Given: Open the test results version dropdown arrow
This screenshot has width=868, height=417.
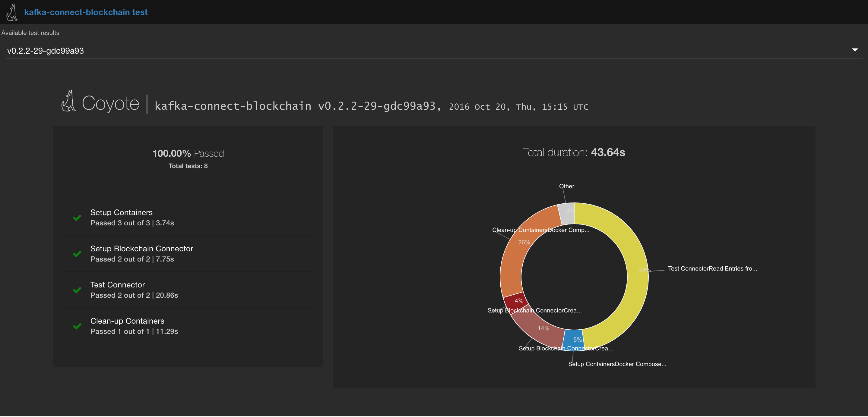Looking at the screenshot, I should coord(854,50).
